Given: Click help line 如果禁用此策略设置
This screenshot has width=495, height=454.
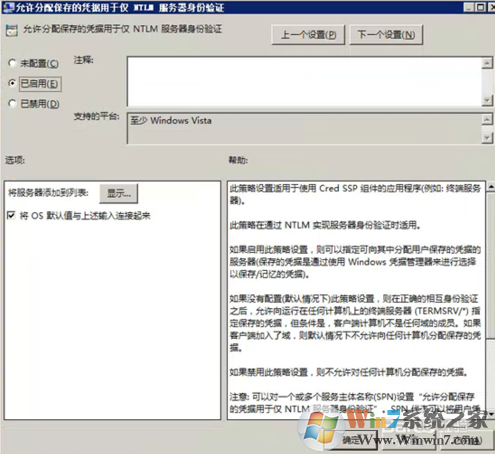Looking at the screenshot, I should [348, 372].
